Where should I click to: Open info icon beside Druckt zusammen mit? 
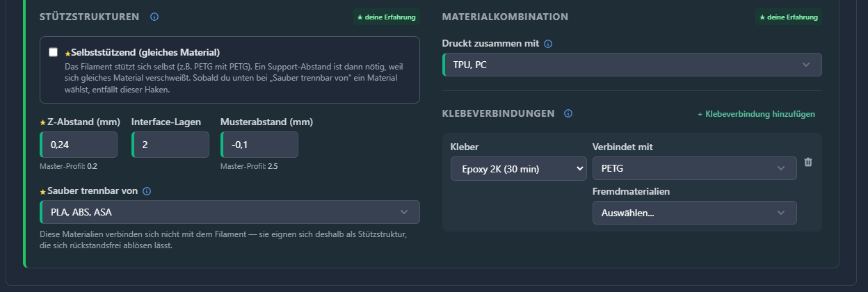point(548,44)
